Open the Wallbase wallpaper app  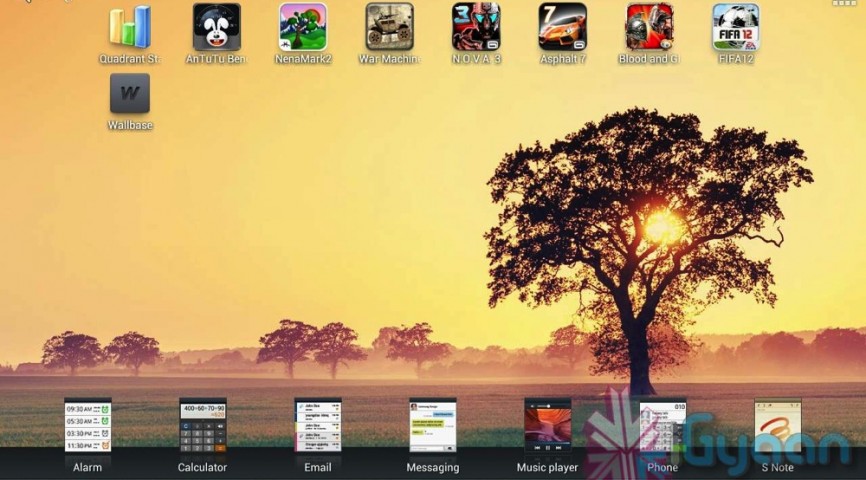pyautogui.click(x=130, y=94)
